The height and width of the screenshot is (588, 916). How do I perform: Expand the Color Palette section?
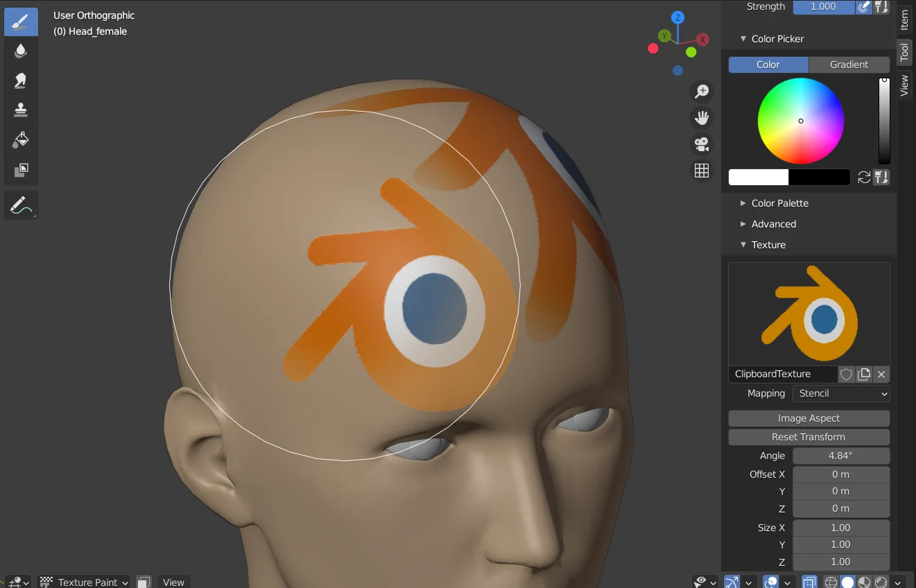(779, 203)
